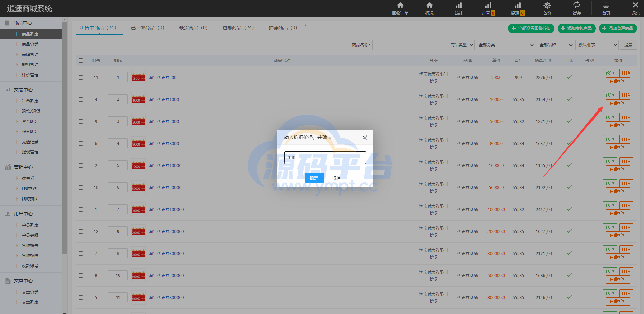Open the 回收订单 home icon in top bar
Image resolution: width=644 pixels, height=314 pixels.
(400, 5)
